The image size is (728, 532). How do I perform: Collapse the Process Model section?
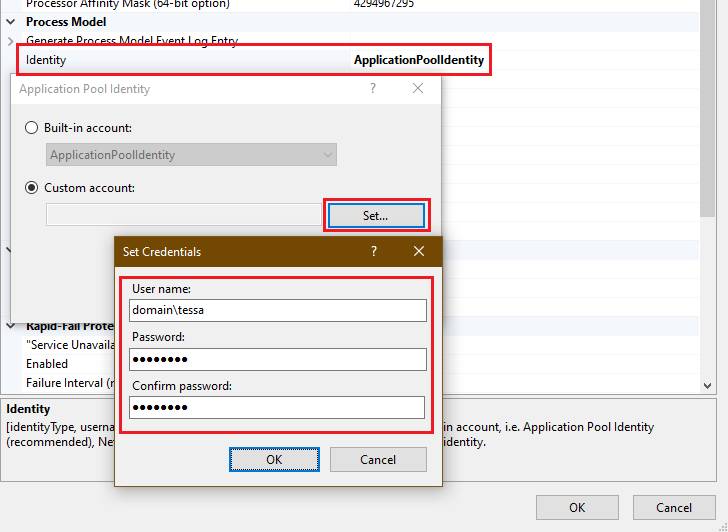coord(11,21)
